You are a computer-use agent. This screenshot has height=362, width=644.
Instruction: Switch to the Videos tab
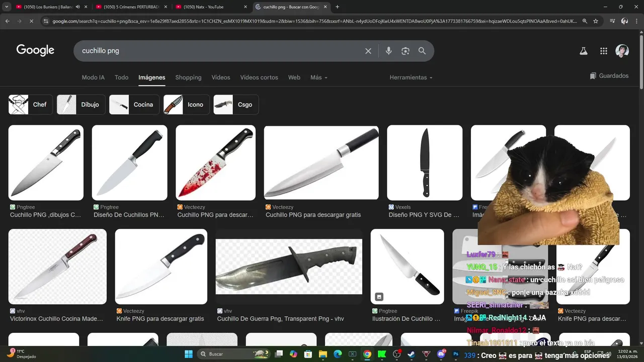point(221,77)
